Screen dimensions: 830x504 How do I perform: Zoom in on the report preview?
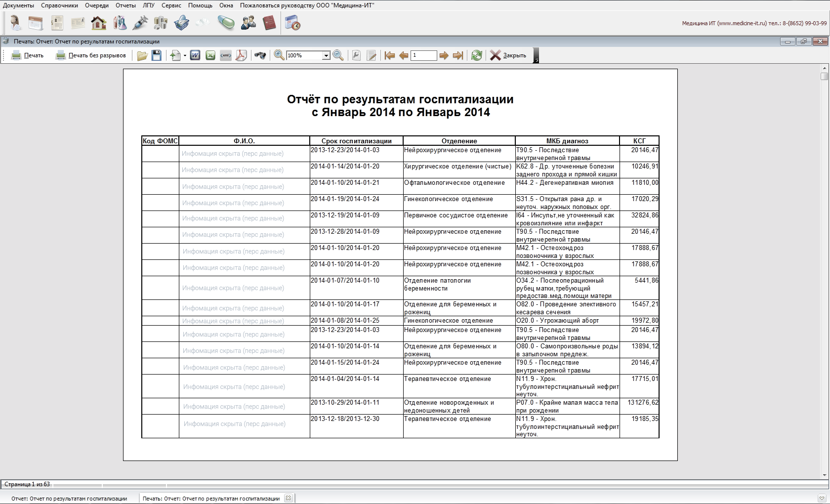point(279,55)
